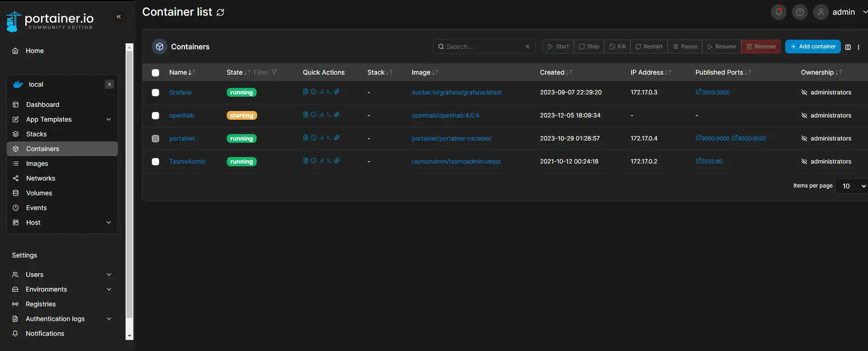868x351 pixels.
Task: Expand the Host submenu chevron
Action: [x=109, y=222]
